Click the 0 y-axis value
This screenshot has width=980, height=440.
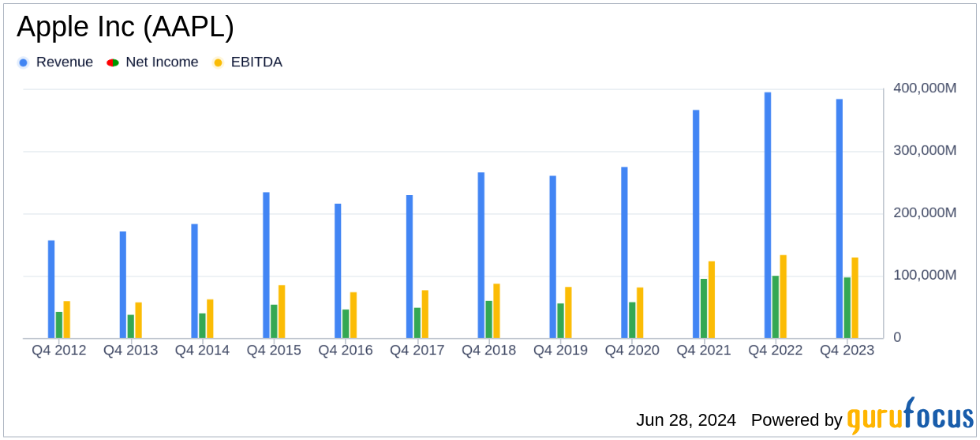pyautogui.click(x=897, y=337)
